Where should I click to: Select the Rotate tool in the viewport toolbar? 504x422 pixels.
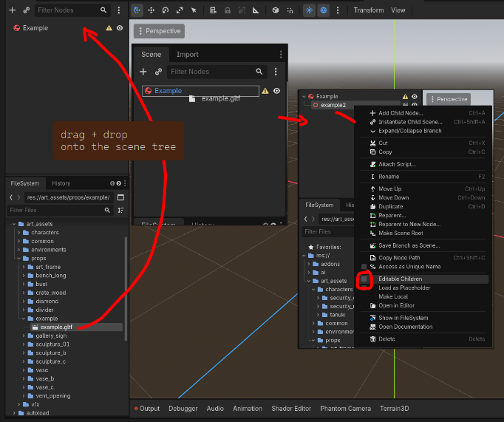coord(166,10)
